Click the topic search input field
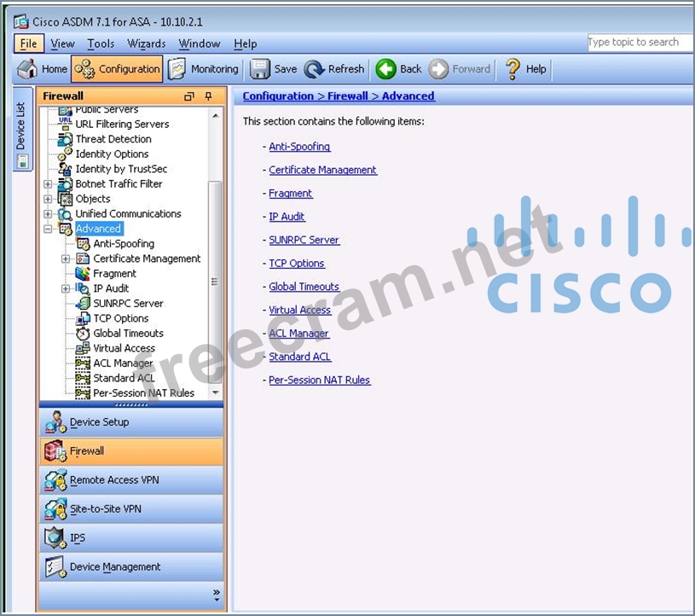 click(x=638, y=42)
